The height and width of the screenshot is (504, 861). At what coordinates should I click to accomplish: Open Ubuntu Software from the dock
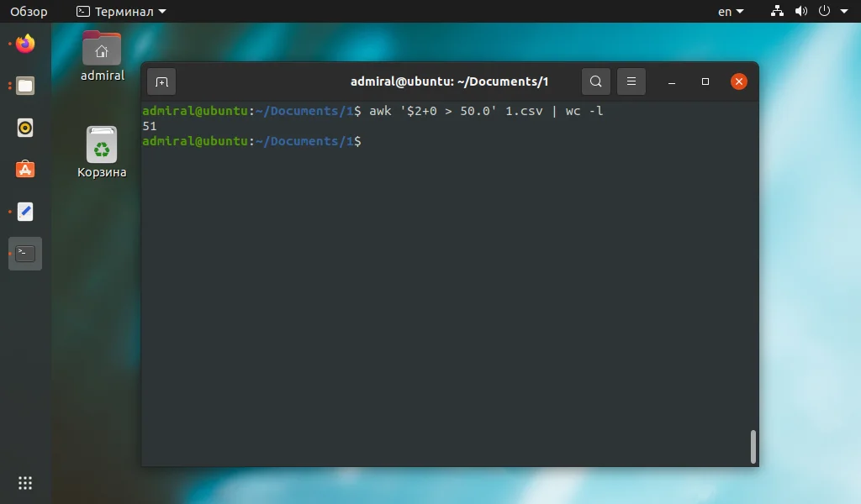(24, 170)
